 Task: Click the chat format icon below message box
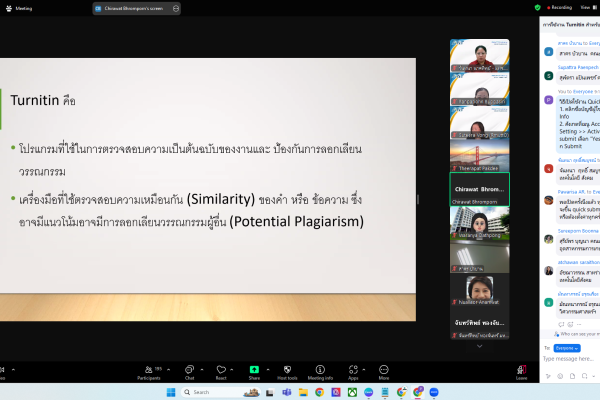tap(548, 376)
